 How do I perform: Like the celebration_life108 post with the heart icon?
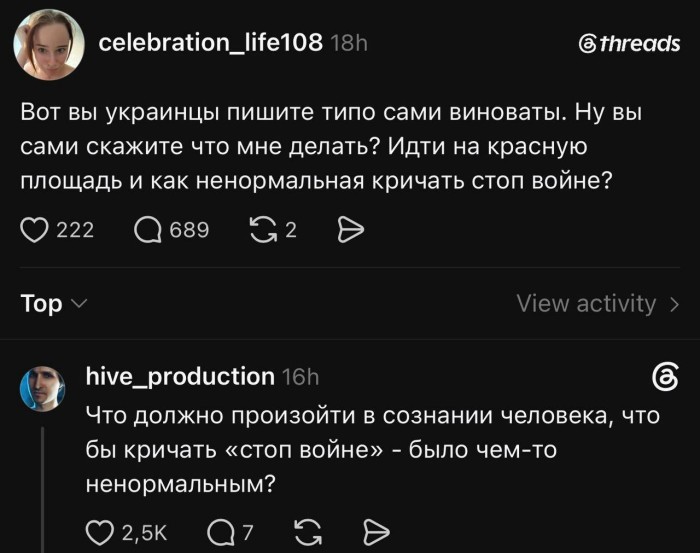coord(34,230)
